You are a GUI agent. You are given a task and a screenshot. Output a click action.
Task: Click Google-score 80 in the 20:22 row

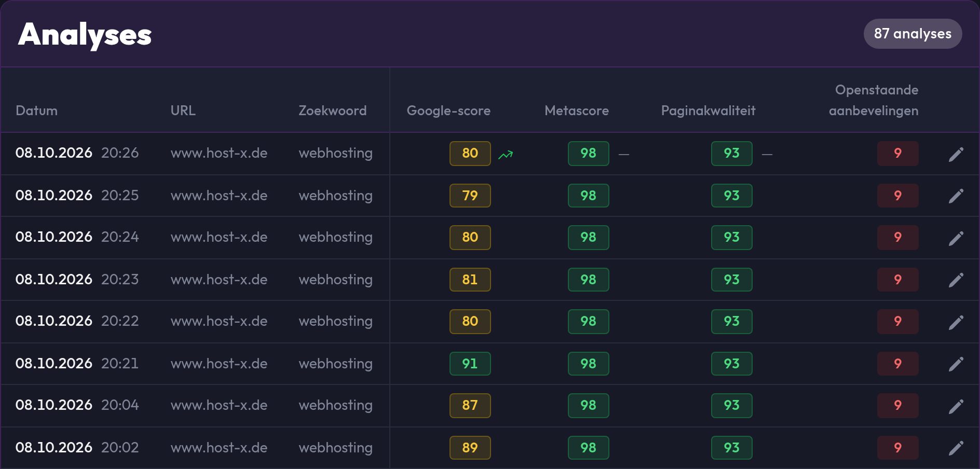point(470,322)
